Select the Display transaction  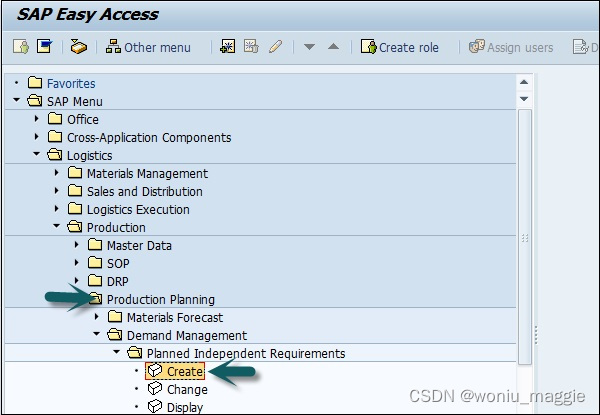pyautogui.click(x=176, y=407)
